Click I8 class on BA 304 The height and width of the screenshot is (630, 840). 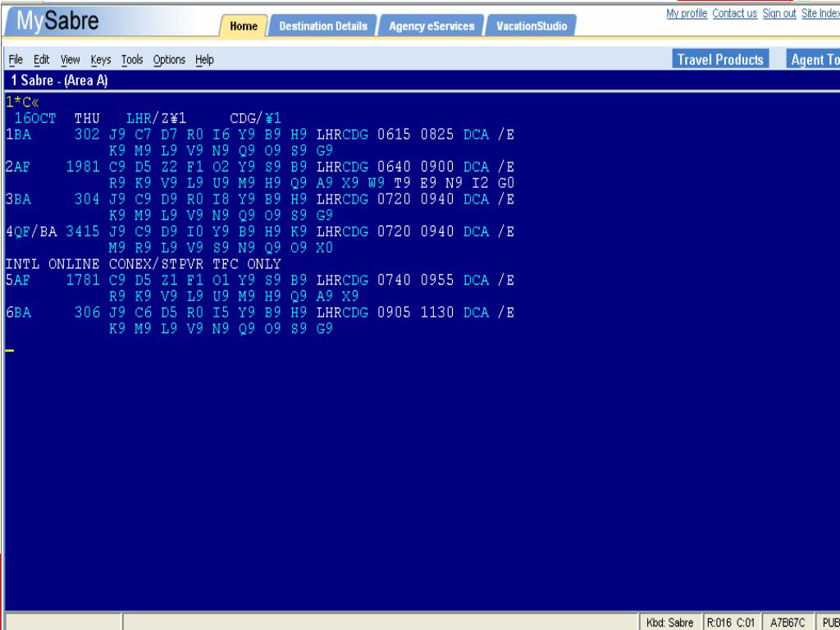tap(221, 199)
